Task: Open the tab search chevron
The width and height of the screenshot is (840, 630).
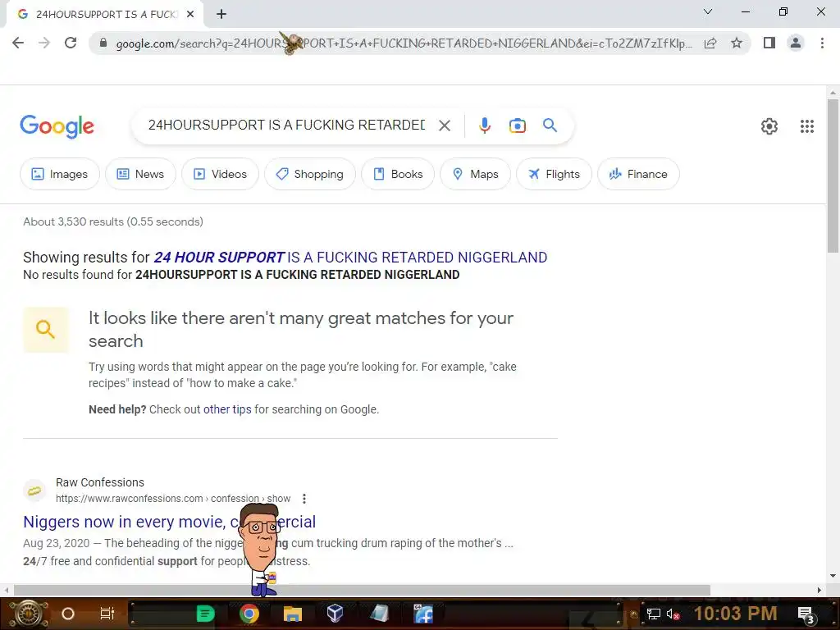Action: tap(708, 11)
